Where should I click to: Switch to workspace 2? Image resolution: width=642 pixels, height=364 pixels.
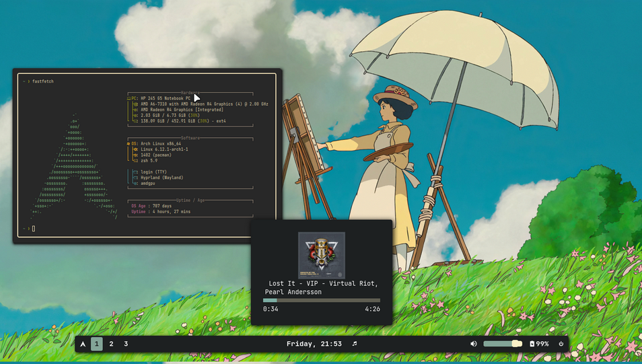(111, 344)
